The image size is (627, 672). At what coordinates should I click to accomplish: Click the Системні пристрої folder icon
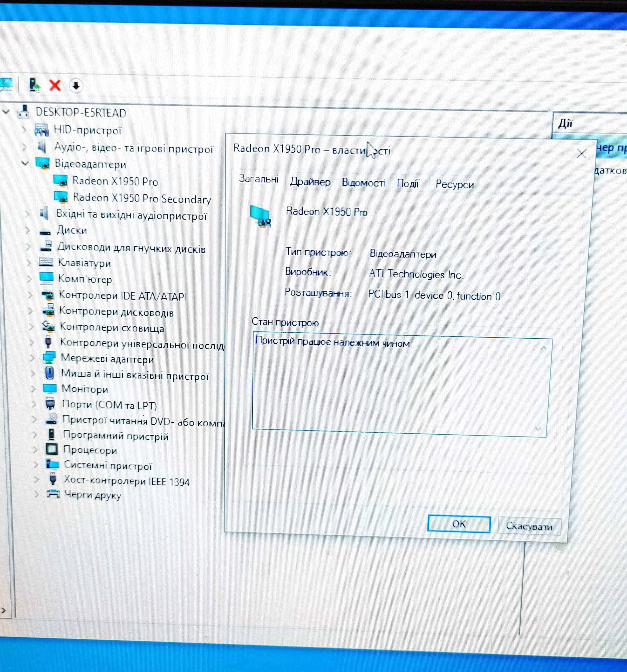[x=52, y=464]
